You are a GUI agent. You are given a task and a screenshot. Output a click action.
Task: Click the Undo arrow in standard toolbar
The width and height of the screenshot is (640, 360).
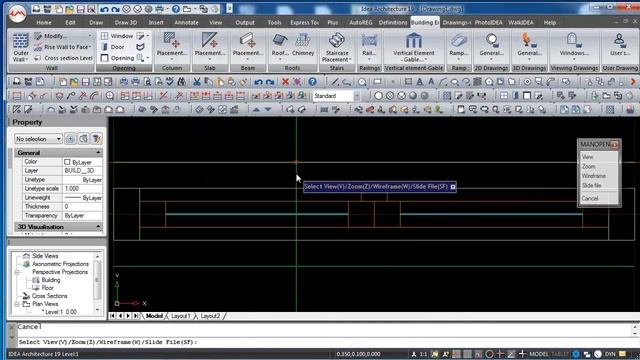[258, 82]
